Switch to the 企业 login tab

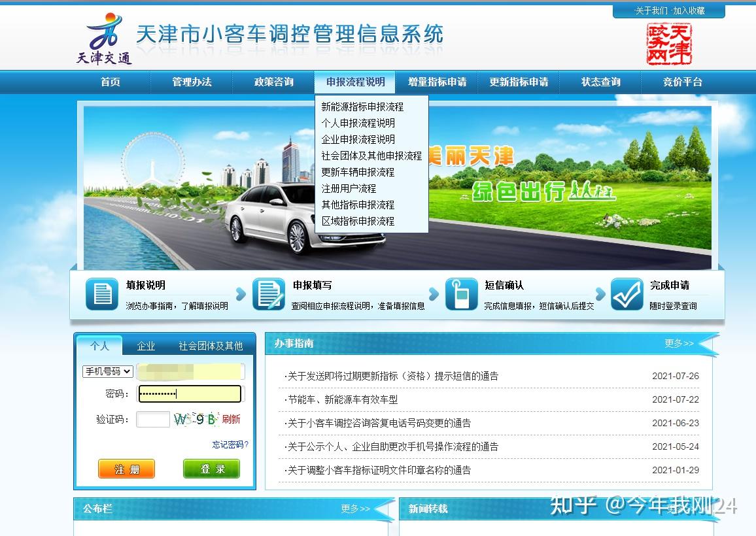pos(146,346)
